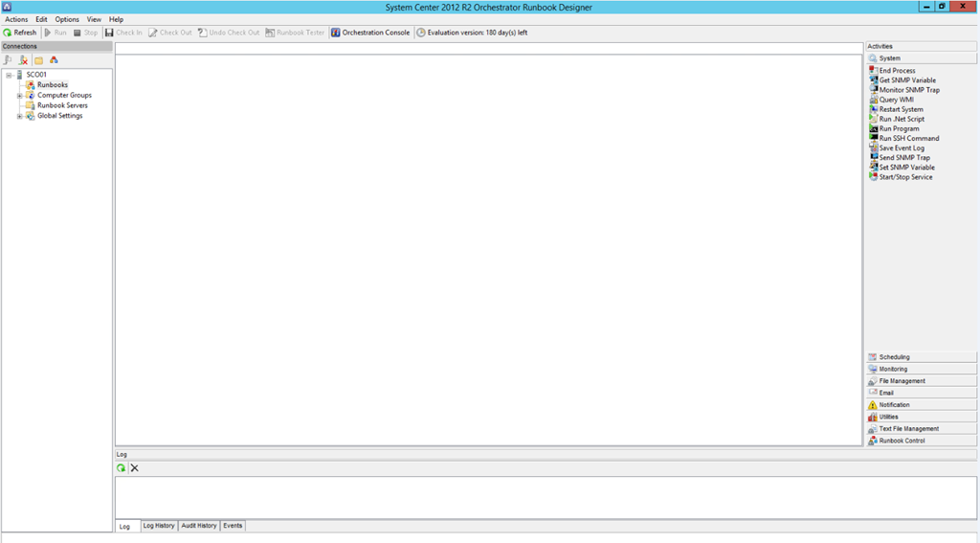Image resolution: width=980 pixels, height=543 pixels.
Task: Click the clear log X icon
Action: (x=135, y=468)
